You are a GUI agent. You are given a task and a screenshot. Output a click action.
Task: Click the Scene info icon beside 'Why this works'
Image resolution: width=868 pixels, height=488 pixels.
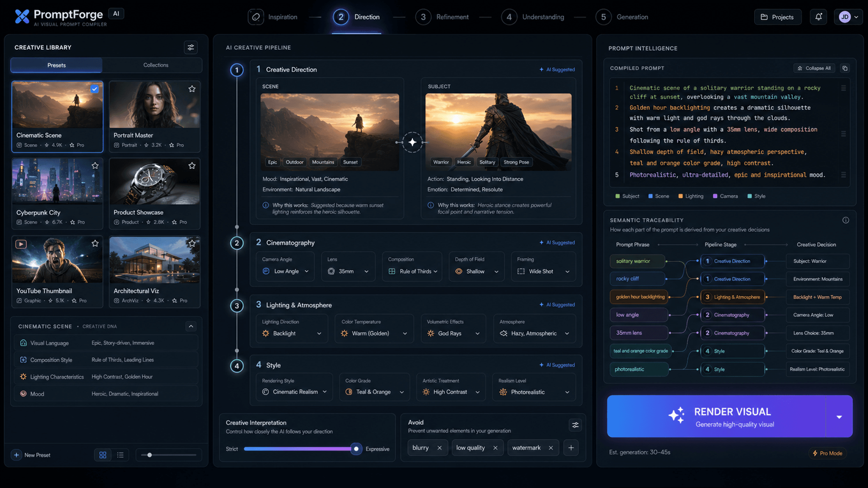(266, 205)
